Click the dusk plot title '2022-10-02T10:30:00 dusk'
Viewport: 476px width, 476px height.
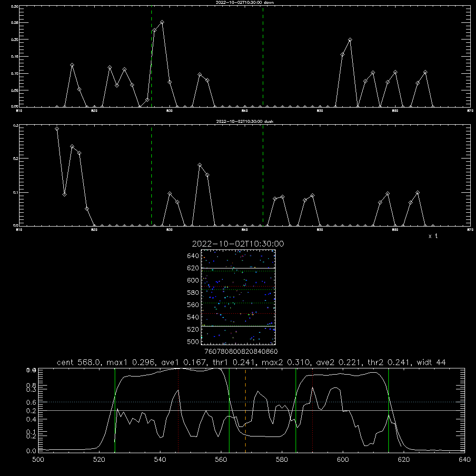[245, 121]
